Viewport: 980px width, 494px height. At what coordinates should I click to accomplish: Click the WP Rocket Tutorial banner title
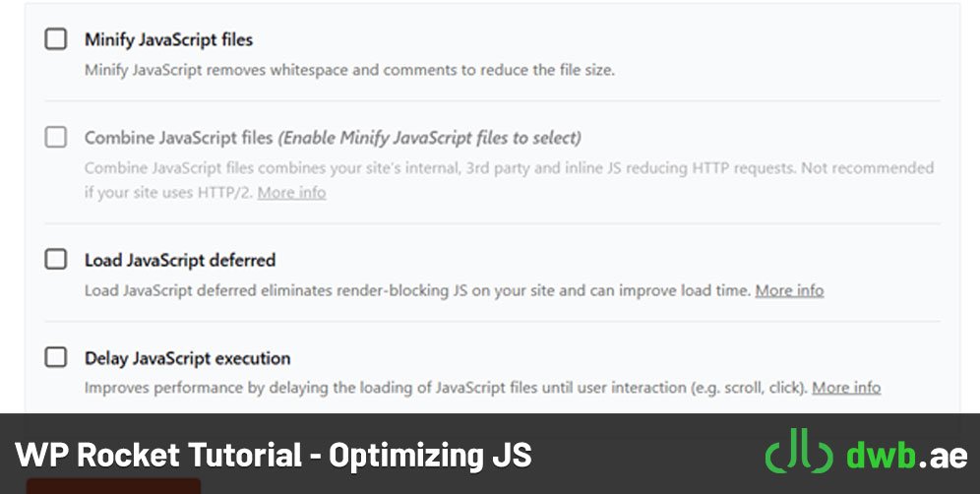point(274,456)
